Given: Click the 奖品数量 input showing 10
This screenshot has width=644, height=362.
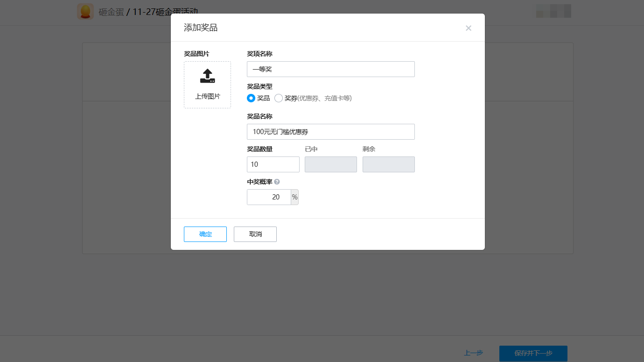Looking at the screenshot, I should coord(273,164).
